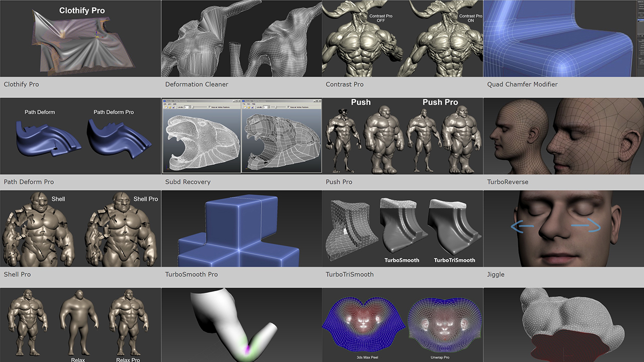
Task: Click the Deformation Cleaner wireframe thumbnail
Action: click(x=242, y=38)
